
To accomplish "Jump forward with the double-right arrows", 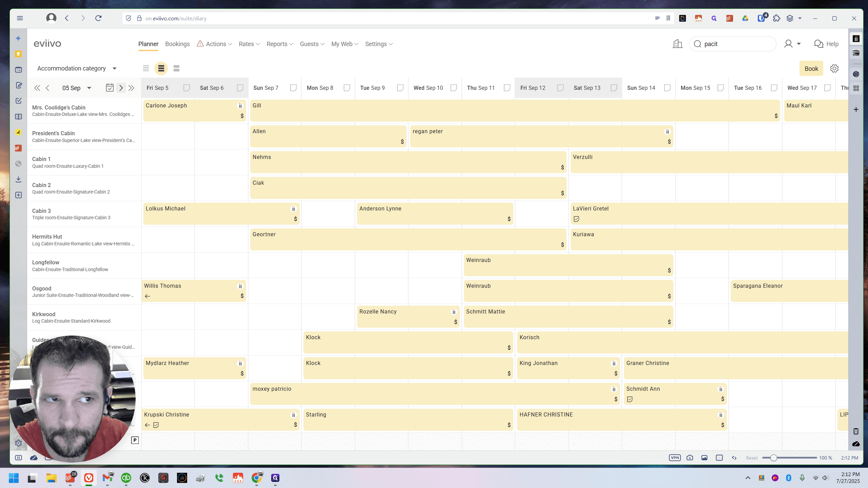I will click(132, 88).
